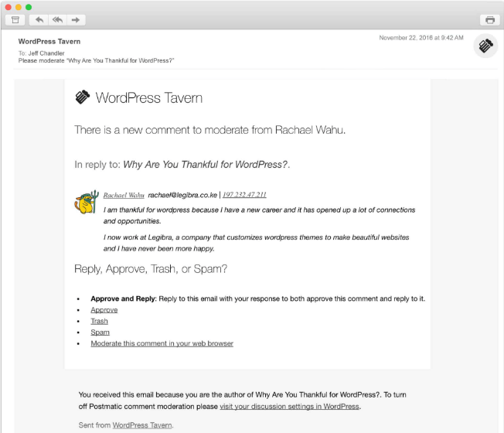Click the post title Why Are You Thankful for WordPress?

tap(206, 165)
